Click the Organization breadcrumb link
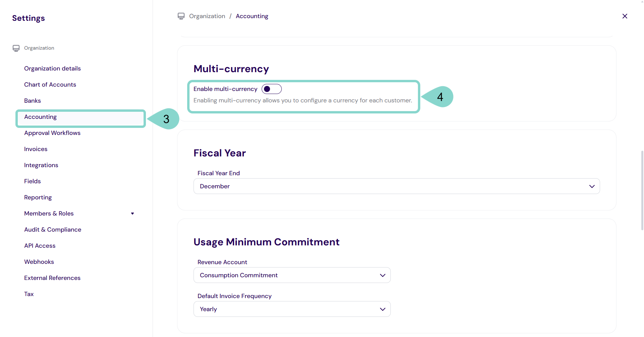The image size is (644, 337). point(207,16)
